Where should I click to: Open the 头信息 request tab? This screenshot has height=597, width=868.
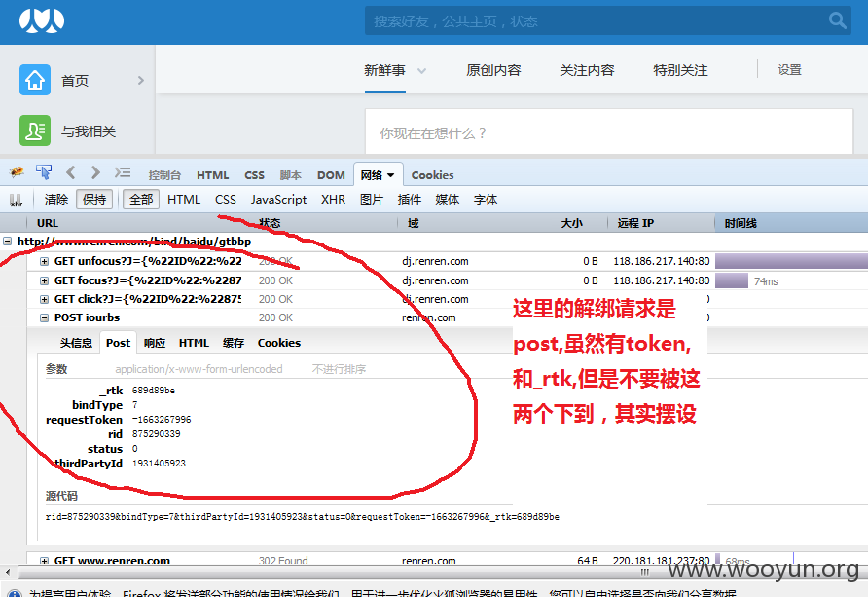(76, 343)
